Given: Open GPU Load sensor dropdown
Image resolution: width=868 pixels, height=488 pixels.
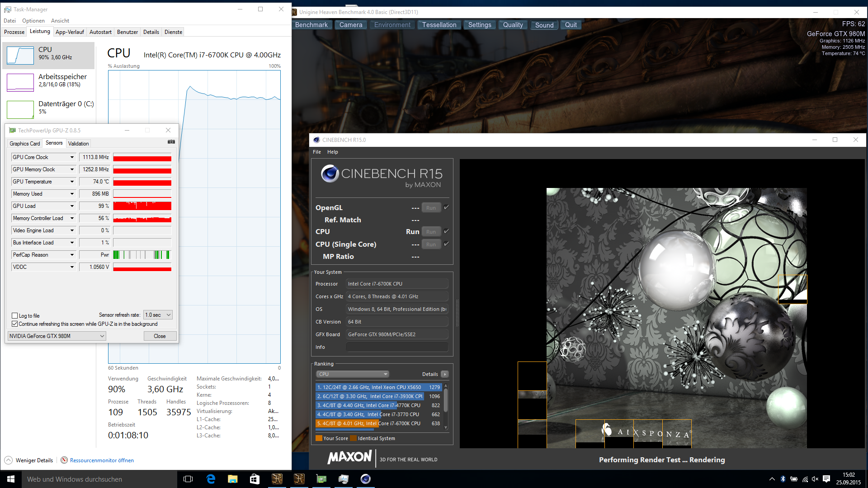Looking at the screenshot, I should (x=71, y=206).
